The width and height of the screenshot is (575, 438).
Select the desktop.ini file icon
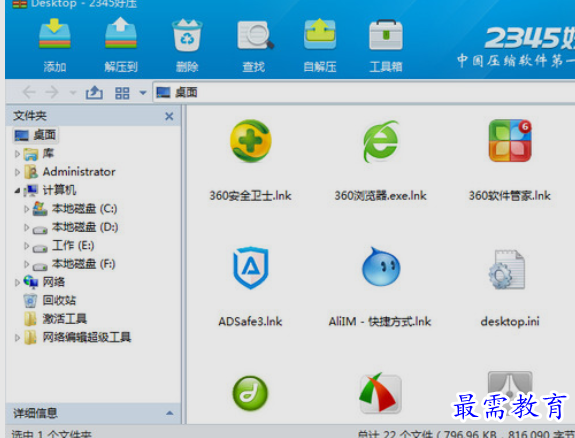click(508, 269)
